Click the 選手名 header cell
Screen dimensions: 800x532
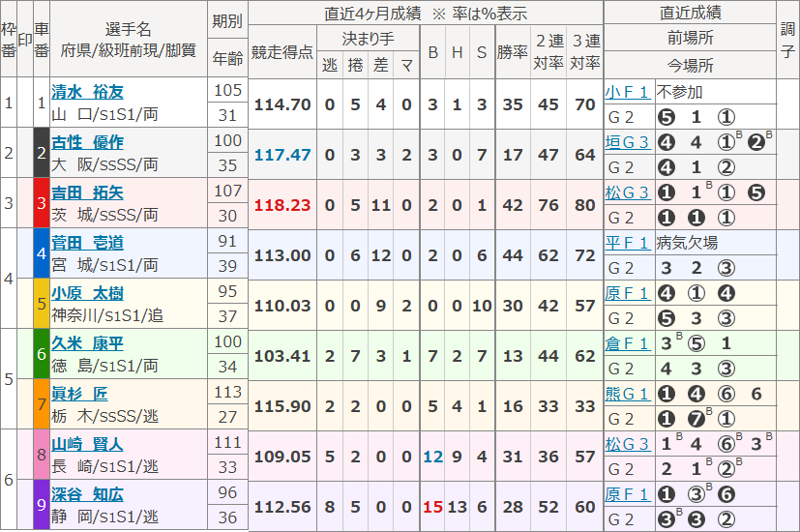point(129,39)
